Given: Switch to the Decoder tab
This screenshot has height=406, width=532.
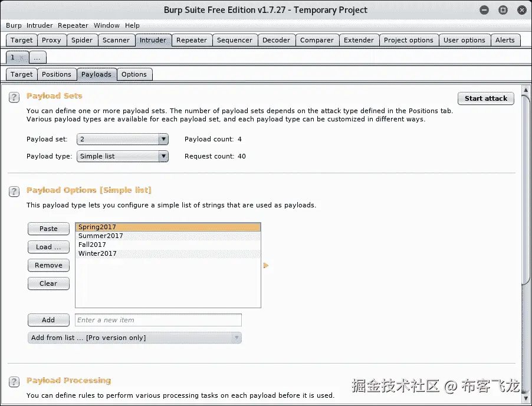Looking at the screenshot, I should tap(277, 40).
